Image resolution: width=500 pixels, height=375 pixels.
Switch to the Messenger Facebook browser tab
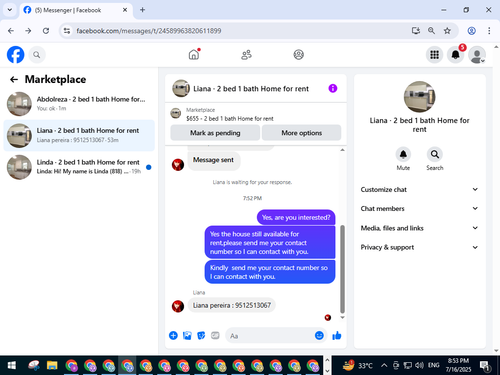pos(76,10)
